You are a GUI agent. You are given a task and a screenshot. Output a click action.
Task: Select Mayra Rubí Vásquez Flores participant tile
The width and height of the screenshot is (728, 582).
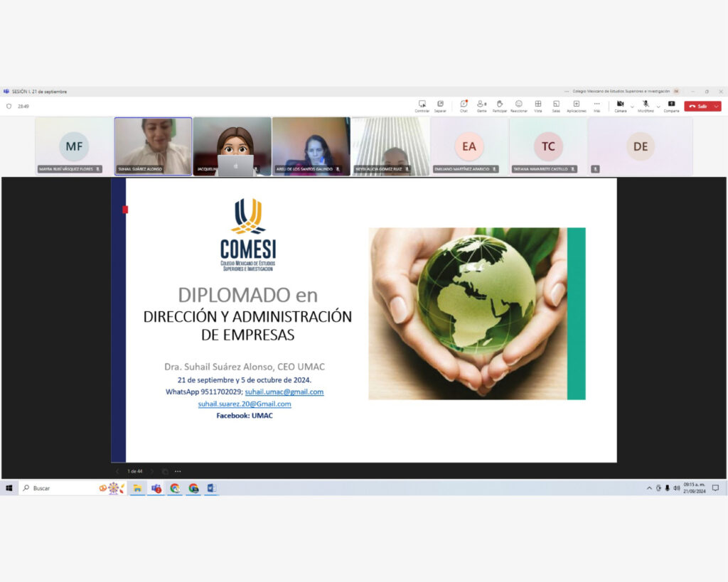(x=74, y=146)
